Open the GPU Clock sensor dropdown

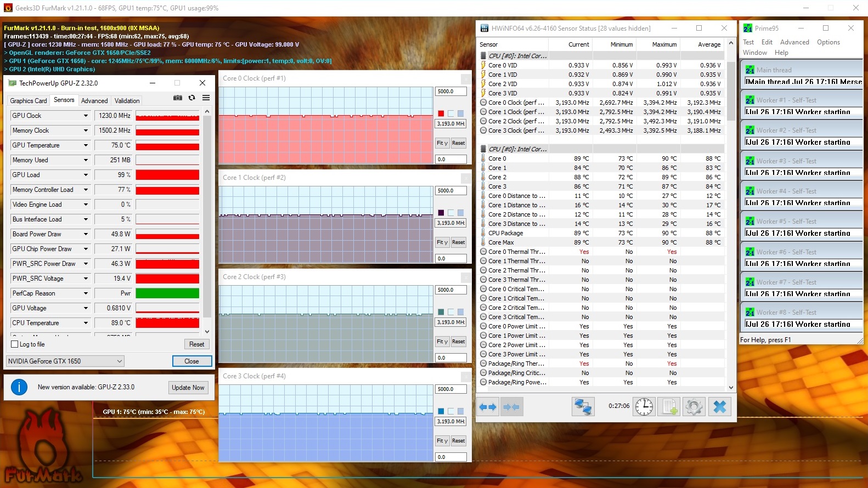(x=86, y=116)
